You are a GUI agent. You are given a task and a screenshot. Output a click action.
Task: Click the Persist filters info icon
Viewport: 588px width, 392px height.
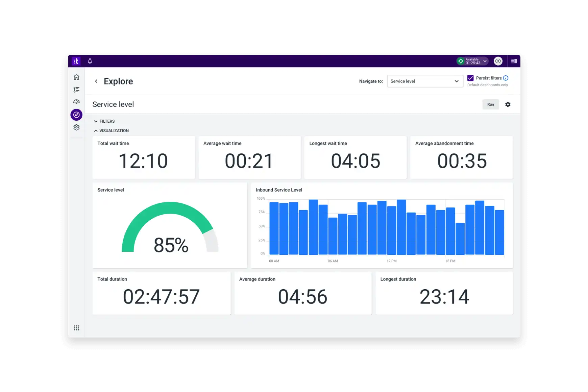pos(506,78)
